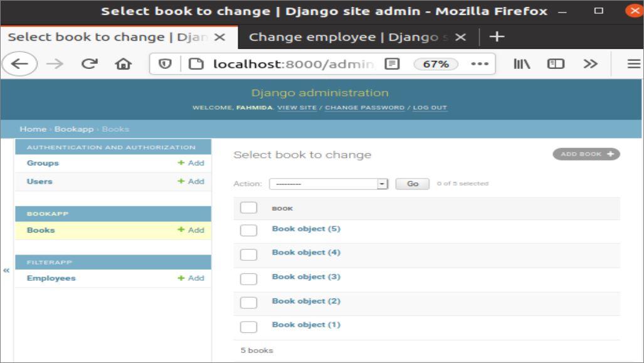
Task: Minimize the Firefox window
Action: 562,11
